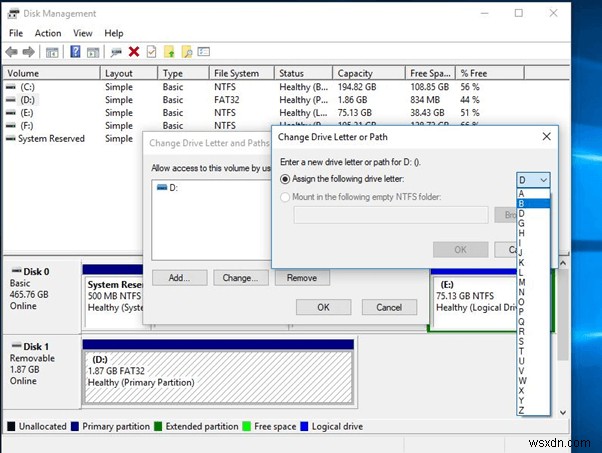This screenshot has width=602, height=453.
Task: Click the 194.82 GB capacity cell
Action: 357,87
